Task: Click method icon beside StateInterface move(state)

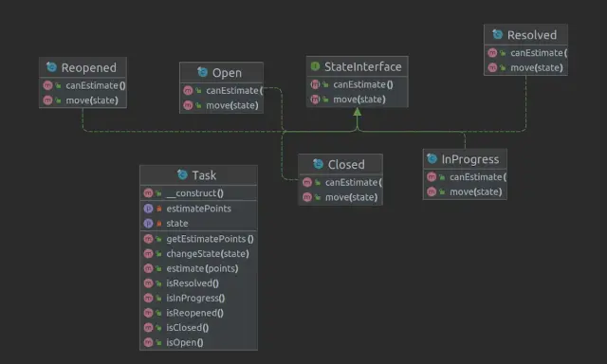Action: 315,99
